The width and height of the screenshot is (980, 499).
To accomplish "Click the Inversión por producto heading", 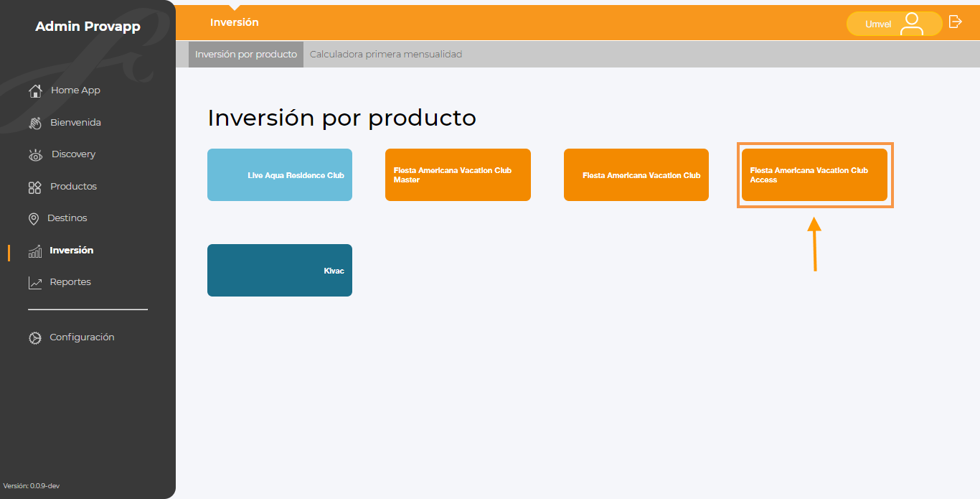I will (341, 118).
